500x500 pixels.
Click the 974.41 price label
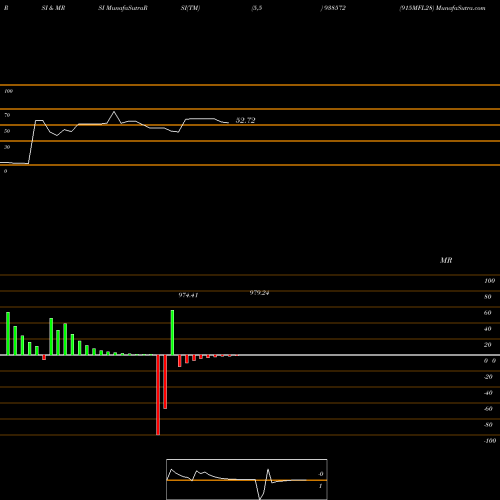188,295
